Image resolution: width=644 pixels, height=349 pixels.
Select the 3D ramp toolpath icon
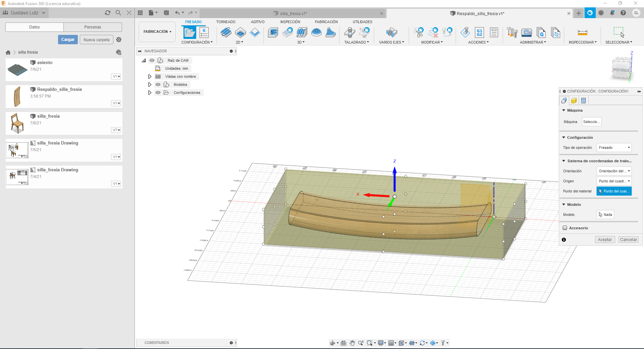pyautogui.click(x=331, y=33)
